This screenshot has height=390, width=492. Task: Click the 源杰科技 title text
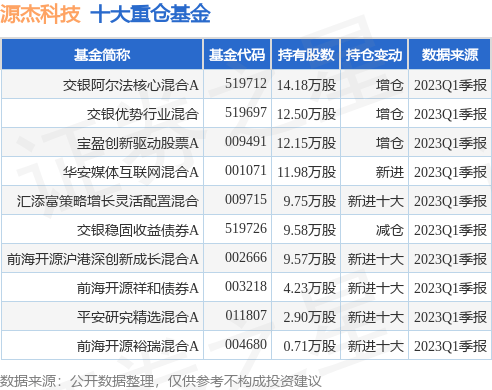coord(40,14)
